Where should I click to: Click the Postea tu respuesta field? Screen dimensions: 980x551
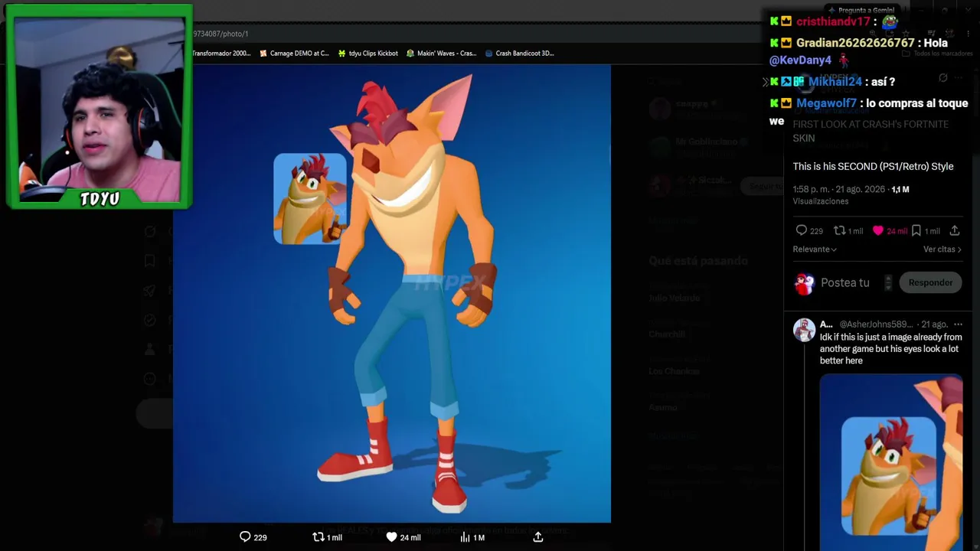(x=845, y=283)
